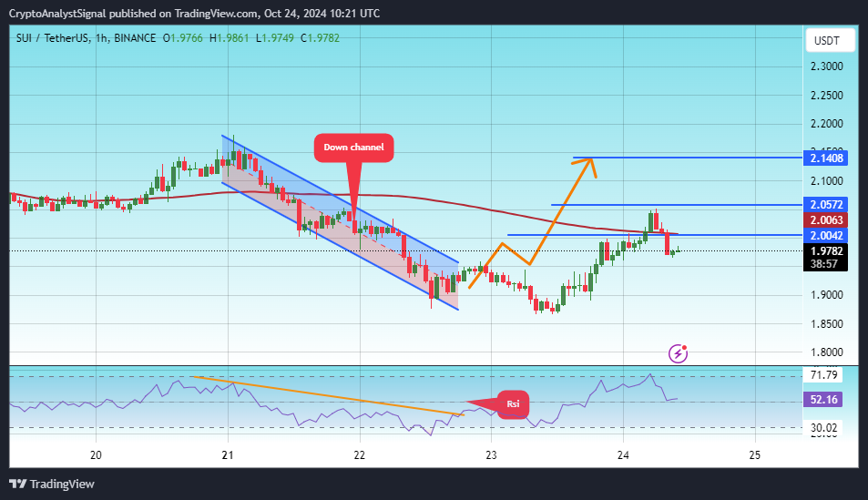This screenshot has width=868, height=500.
Task: Select the 2.0572 blue price label
Action: tap(826, 205)
